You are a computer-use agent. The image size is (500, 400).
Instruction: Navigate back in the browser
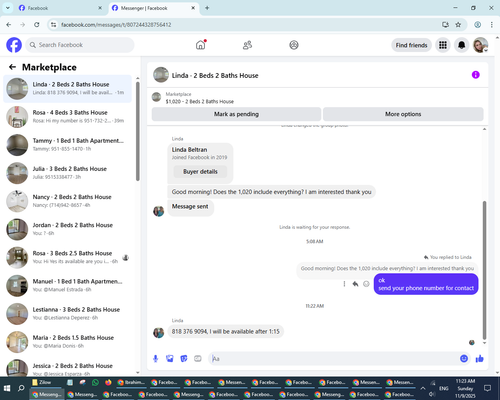click(9, 25)
